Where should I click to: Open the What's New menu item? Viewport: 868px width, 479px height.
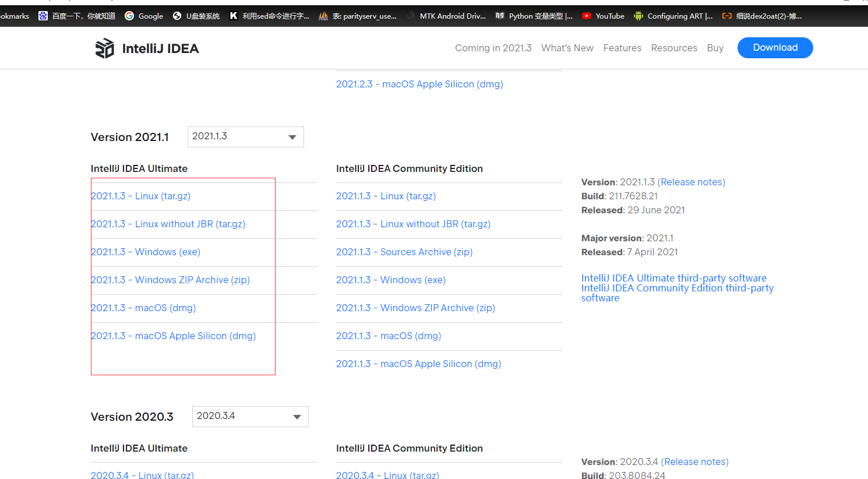pos(567,48)
